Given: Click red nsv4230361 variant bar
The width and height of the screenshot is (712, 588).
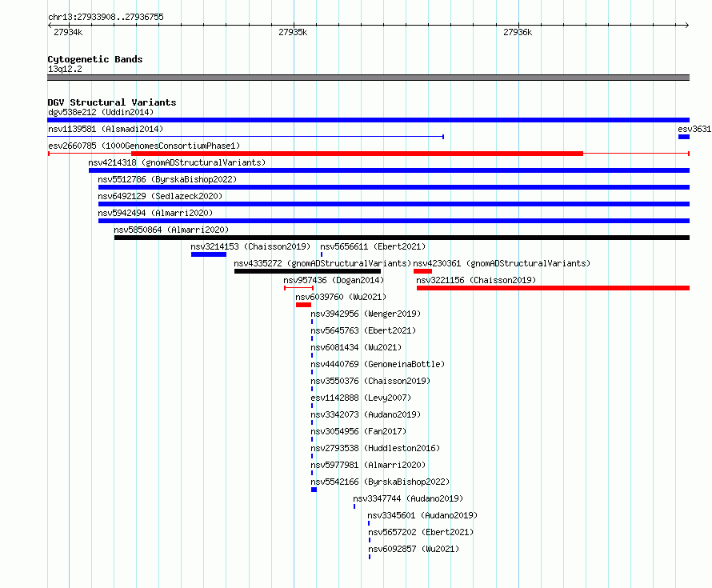Looking at the screenshot, I should [422, 271].
